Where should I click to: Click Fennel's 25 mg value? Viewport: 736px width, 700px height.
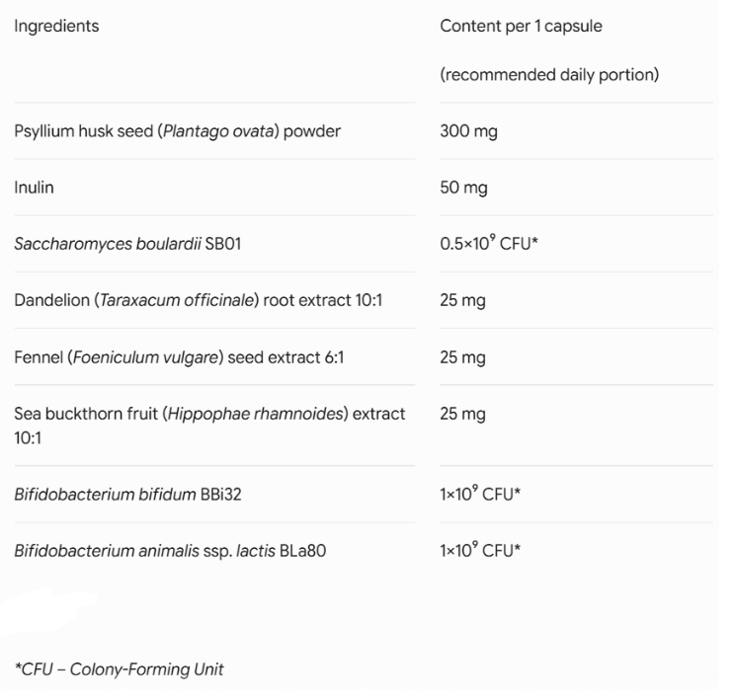pos(462,357)
